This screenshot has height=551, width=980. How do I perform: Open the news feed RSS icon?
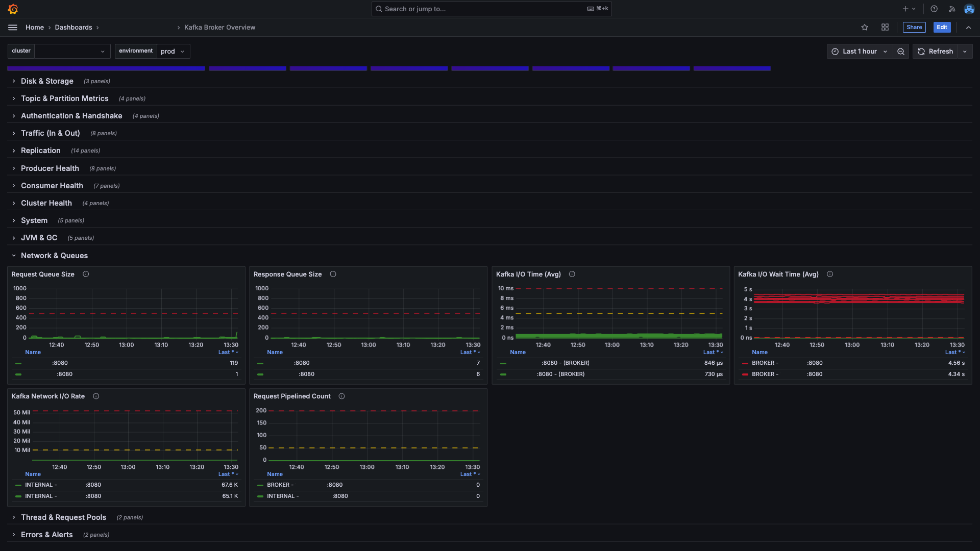coord(952,9)
